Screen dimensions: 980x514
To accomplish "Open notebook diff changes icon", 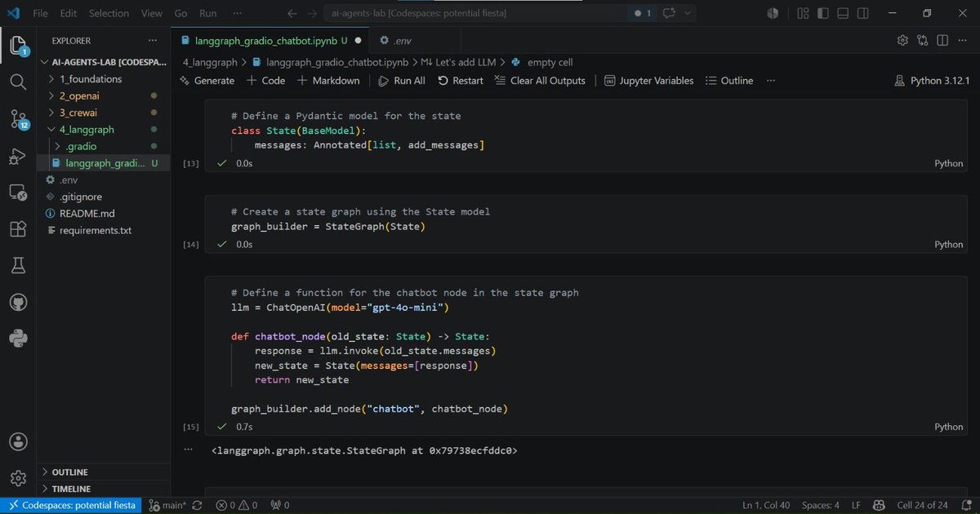I will click(x=923, y=40).
